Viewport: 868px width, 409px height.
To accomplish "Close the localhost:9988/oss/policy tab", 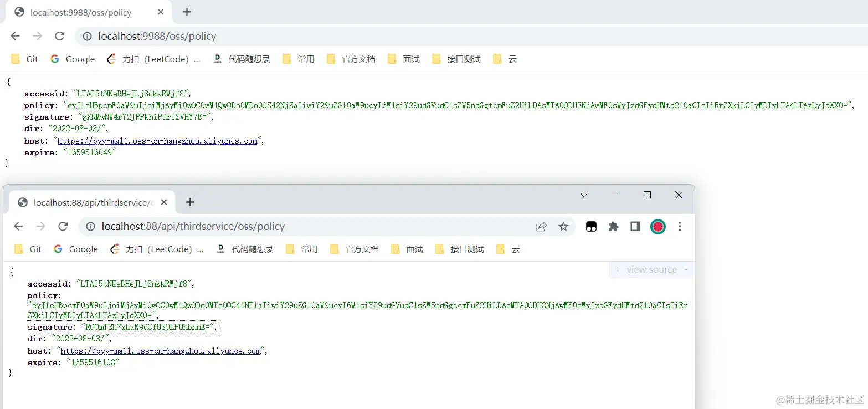I will coord(161,12).
